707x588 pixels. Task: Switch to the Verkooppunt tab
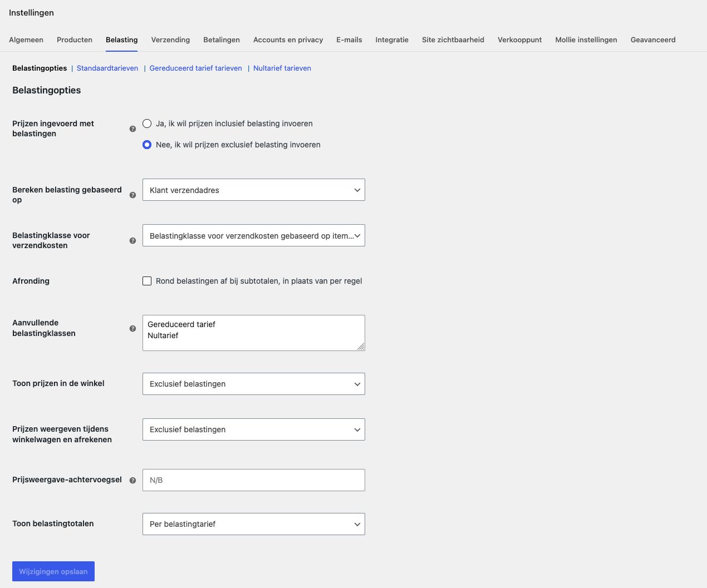pos(520,39)
